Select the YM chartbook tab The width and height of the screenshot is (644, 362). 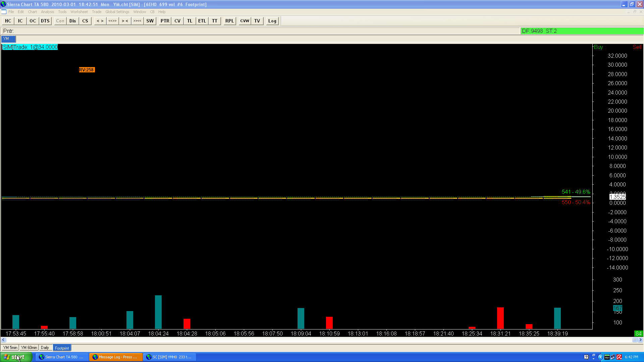[8, 39]
